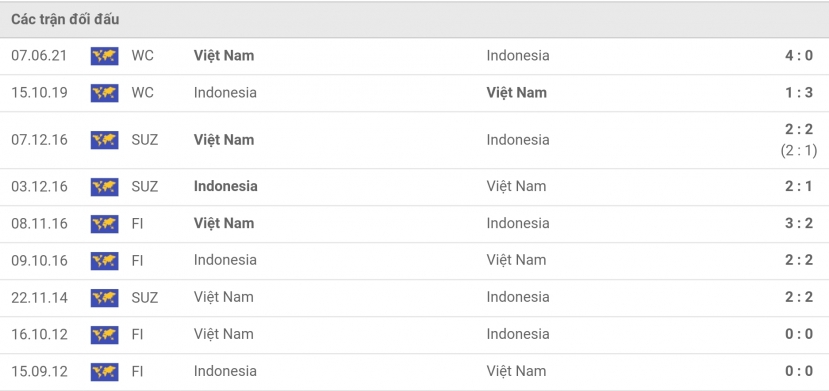The image size is (829, 391).
Task: Open the 4 : 0 score result
Action: coord(799,55)
